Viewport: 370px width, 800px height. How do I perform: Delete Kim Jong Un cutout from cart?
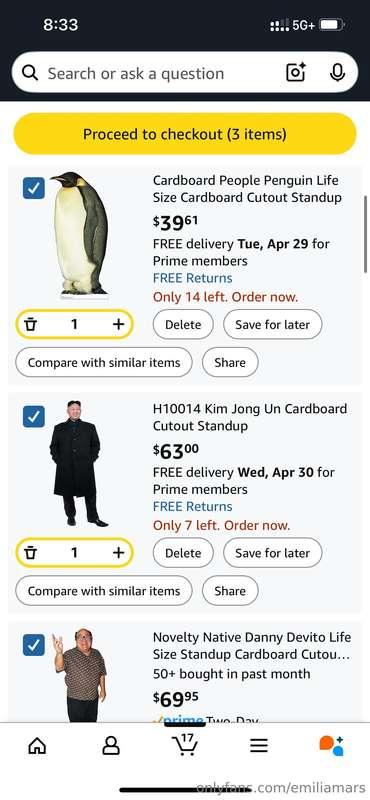183,553
